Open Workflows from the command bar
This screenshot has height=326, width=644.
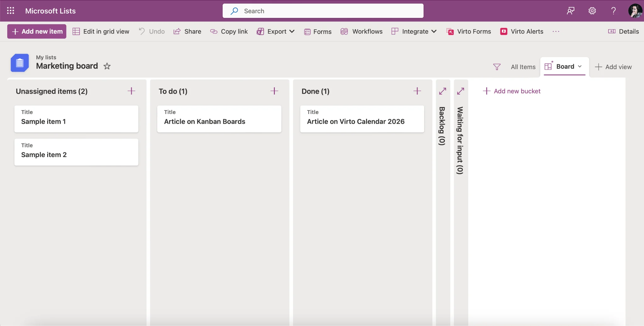[x=362, y=31]
